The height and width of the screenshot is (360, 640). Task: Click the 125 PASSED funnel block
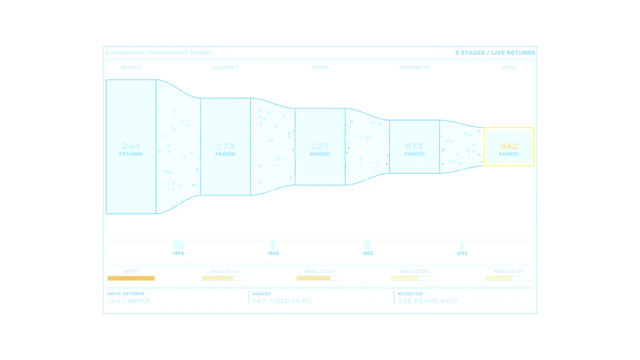320,147
